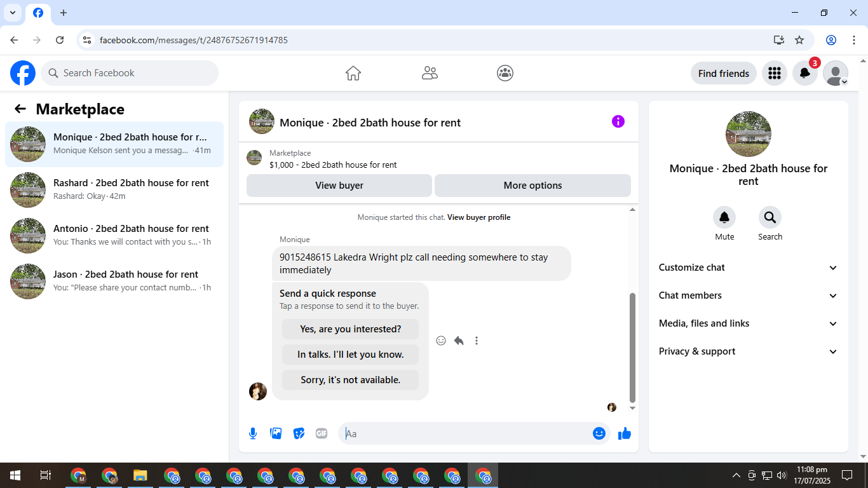The width and height of the screenshot is (868, 488).
Task: Open the listing thumbnail in chat header
Action: coord(262,121)
